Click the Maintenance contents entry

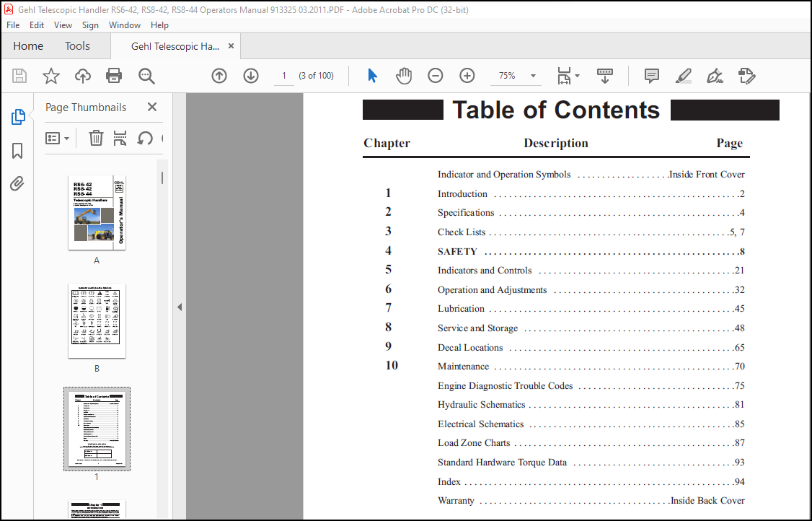click(x=591, y=366)
